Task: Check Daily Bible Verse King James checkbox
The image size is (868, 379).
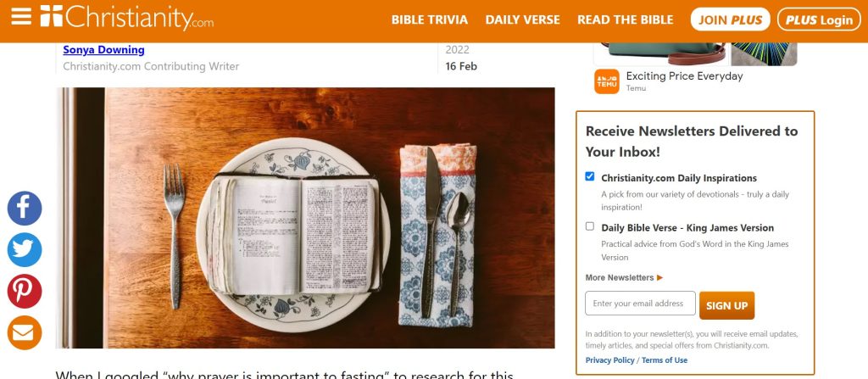Action: (x=590, y=226)
